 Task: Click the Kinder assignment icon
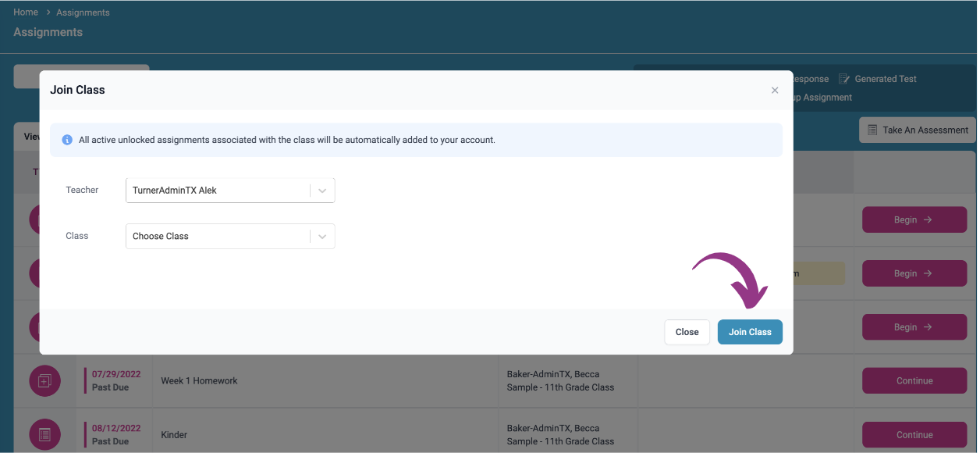click(x=44, y=435)
